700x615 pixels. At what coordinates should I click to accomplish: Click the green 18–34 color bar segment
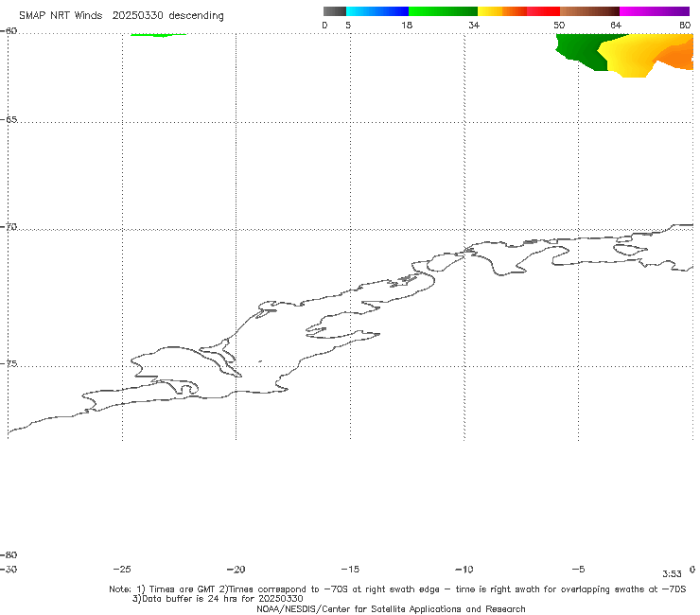point(443,11)
